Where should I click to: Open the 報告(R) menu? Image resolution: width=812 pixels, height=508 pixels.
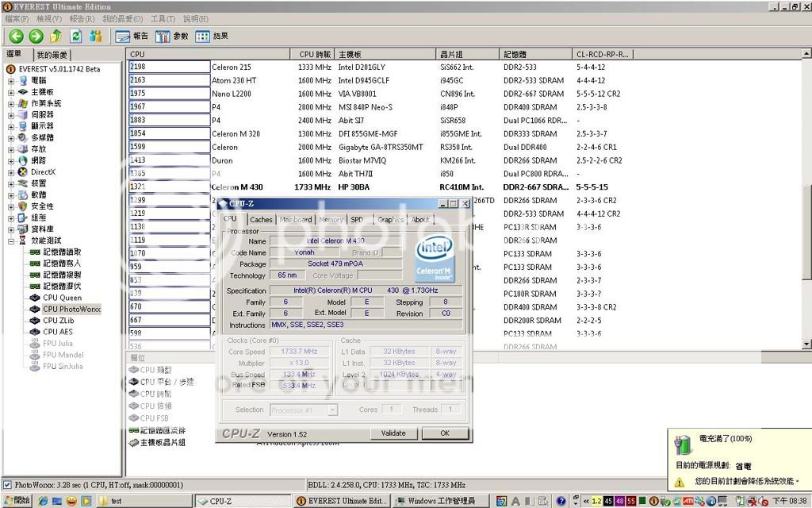[x=82, y=19]
